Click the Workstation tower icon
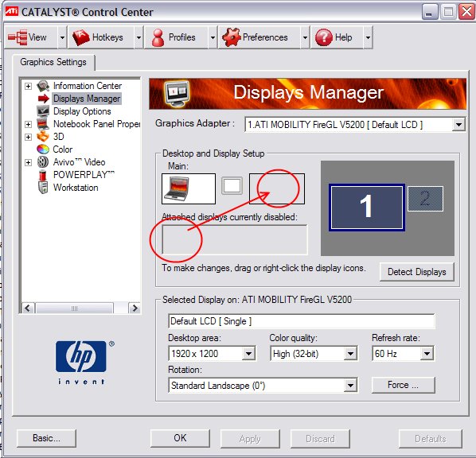Screen dimensions: 476x458 pyautogui.click(x=43, y=188)
